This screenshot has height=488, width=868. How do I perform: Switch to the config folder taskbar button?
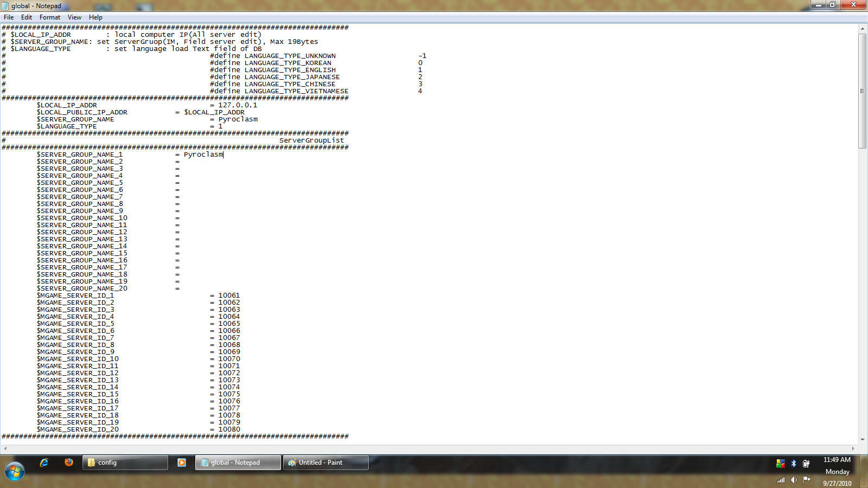[125, 463]
